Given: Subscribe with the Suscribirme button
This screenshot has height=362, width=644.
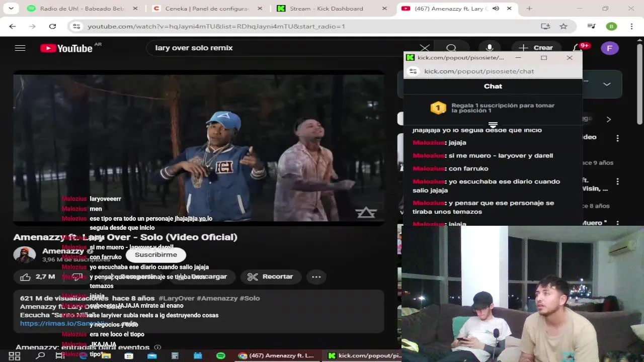Looking at the screenshot, I should (x=156, y=254).
